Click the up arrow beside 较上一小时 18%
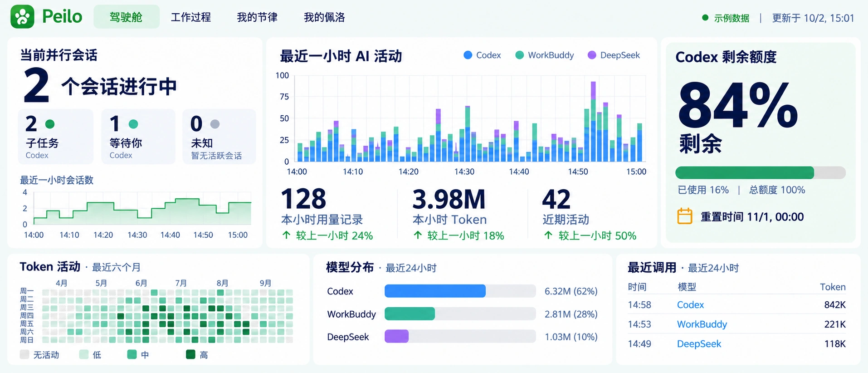The image size is (868, 373). pos(418,235)
